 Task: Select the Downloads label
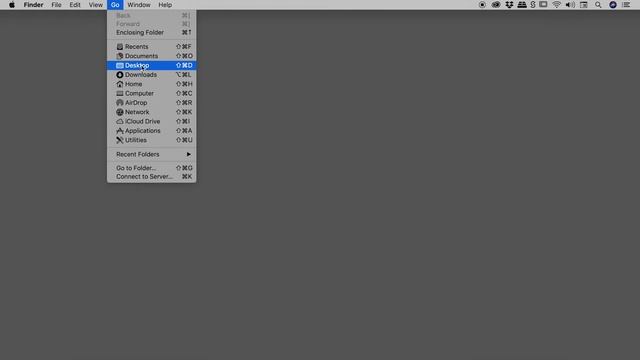click(141, 75)
